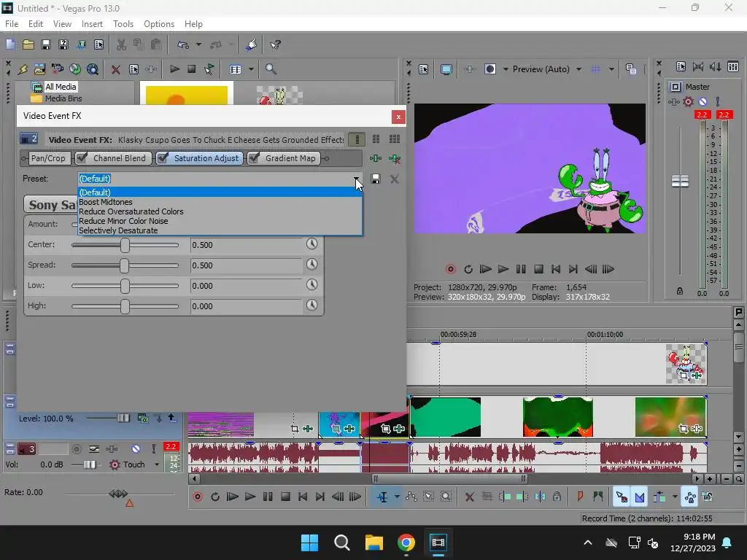This screenshot has width=747, height=560.
Task: Click the split screen view icon in preview
Action: point(489,69)
